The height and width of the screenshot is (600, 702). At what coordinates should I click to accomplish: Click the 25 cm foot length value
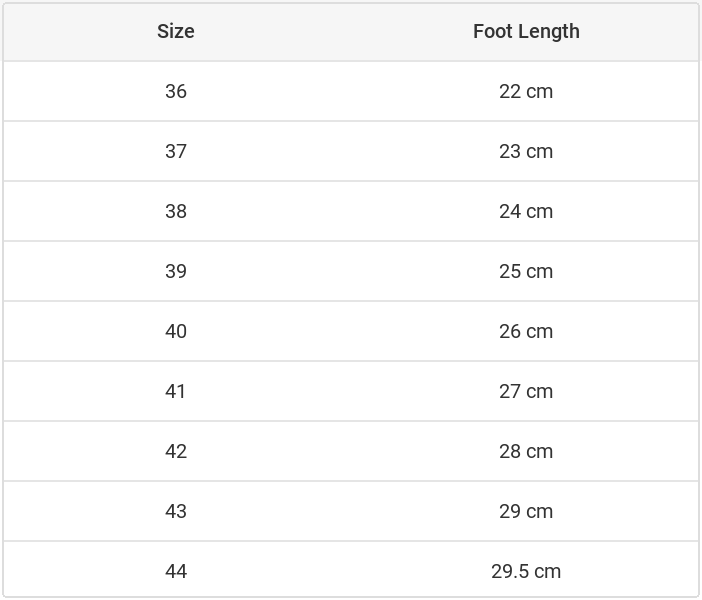526,271
